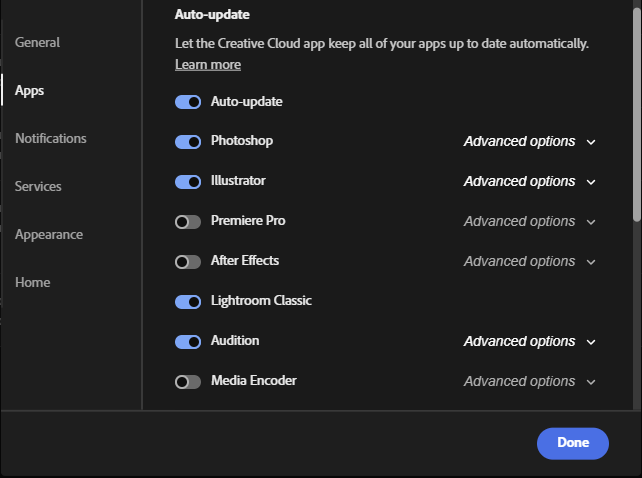Select the Appearance tab
This screenshot has width=642, height=478.
pos(49,235)
